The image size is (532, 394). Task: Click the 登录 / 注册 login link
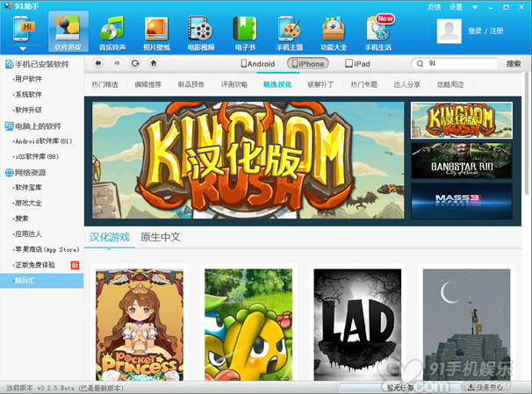click(x=485, y=32)
